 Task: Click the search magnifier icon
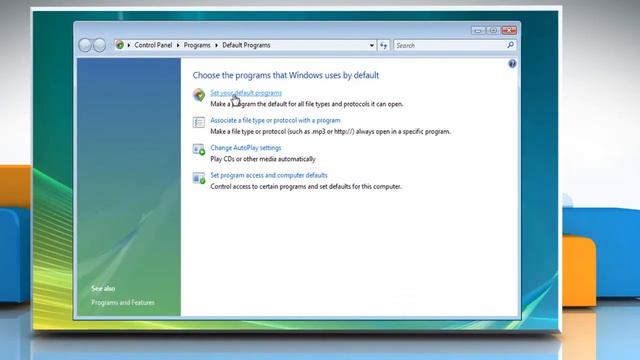click(510, 45)
